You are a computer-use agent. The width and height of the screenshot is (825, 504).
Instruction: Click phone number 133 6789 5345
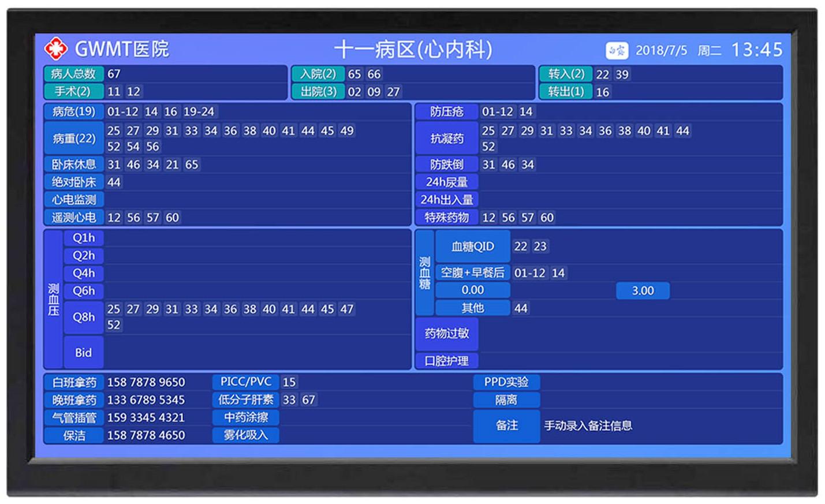pyautogui.click(x=146, y=400)
